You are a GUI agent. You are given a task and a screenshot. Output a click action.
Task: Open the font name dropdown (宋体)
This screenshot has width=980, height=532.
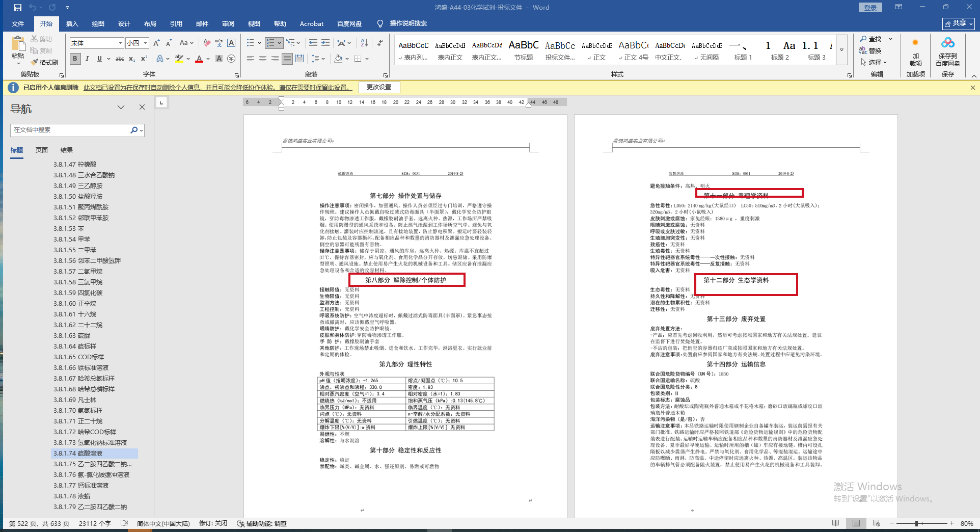[x=120, y=43]
